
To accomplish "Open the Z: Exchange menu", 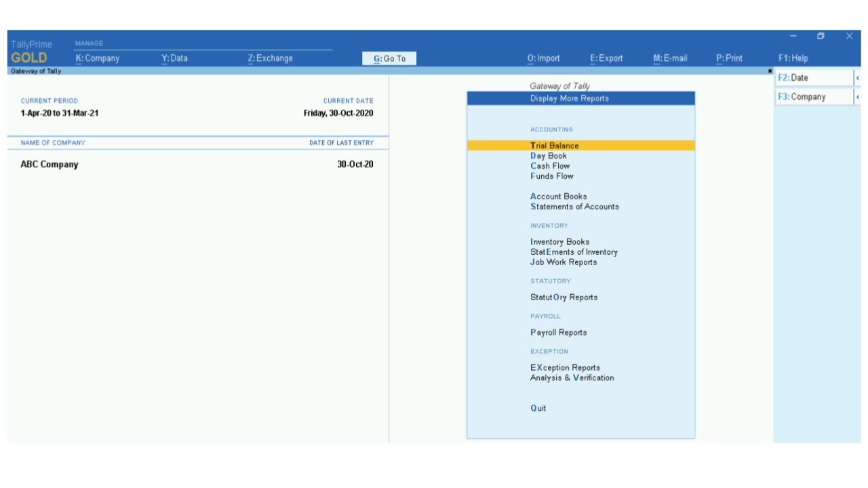I will (x=270, y=58).
